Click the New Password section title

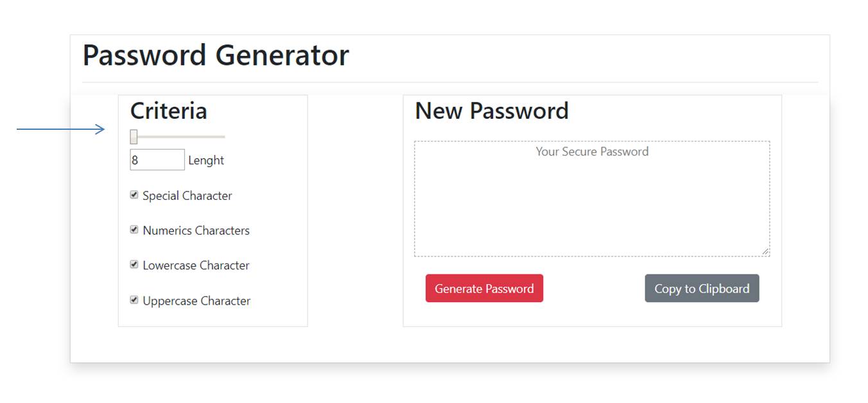[491, 111]
